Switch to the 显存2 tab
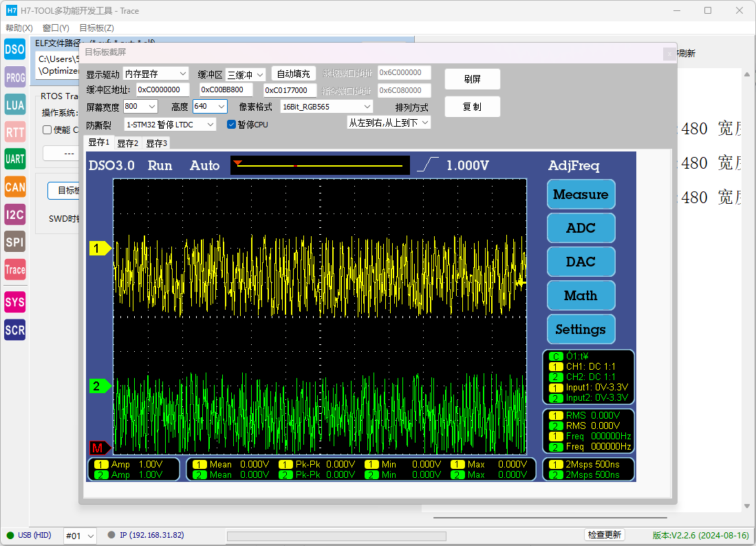Screen dimensions: 756x546 tap(127, 143)
